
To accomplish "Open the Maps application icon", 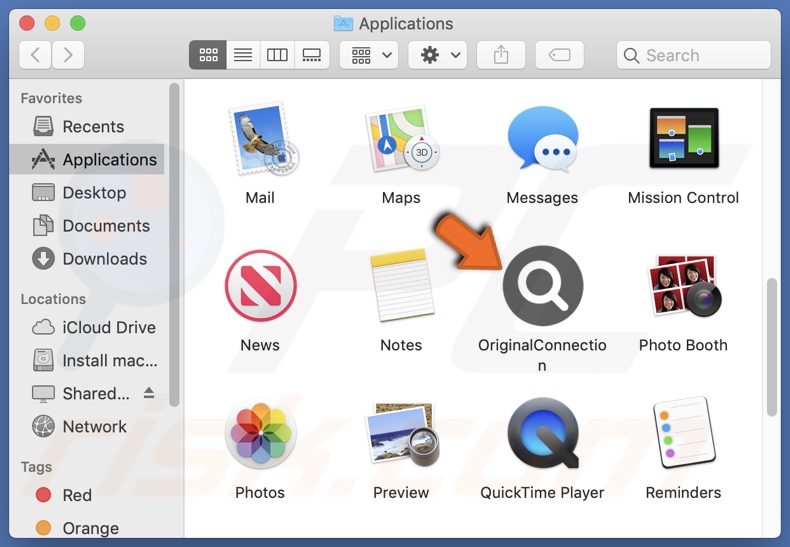I will click(402, 140).
